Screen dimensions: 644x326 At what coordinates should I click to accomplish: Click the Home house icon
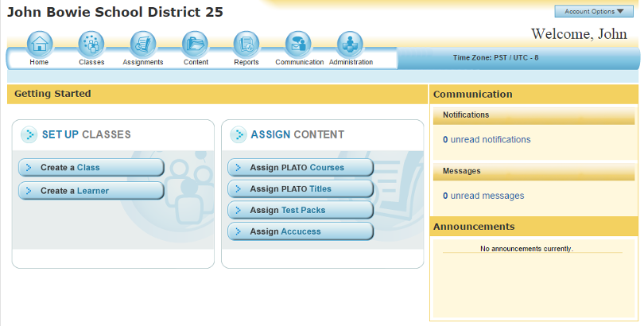click(40, 44)
